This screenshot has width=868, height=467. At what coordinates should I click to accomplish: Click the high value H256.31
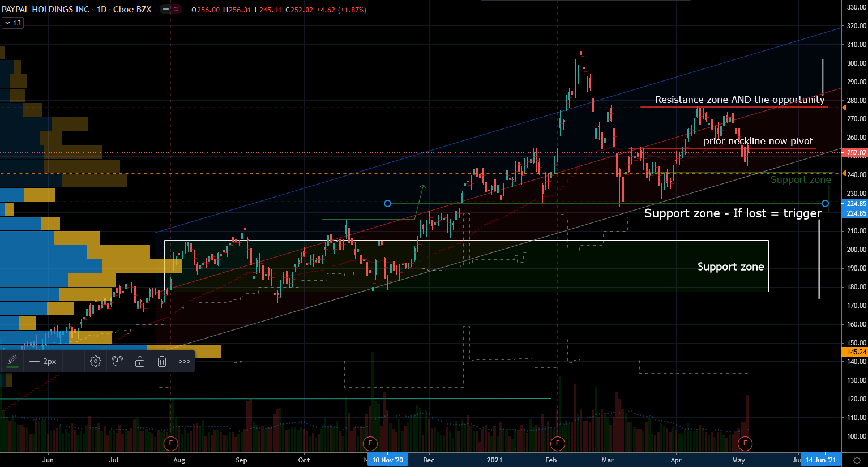(237, 10)
